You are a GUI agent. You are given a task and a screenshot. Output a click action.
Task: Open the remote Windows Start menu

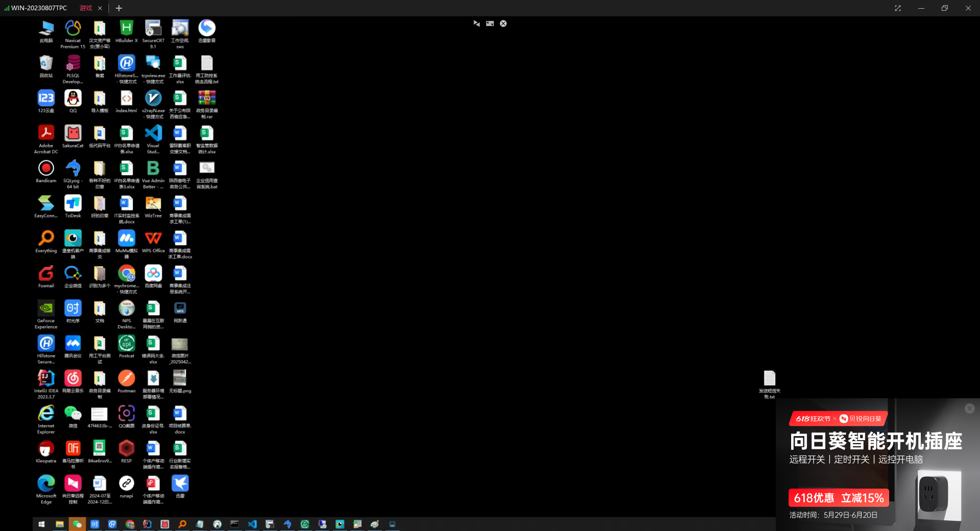pos(42,524)
